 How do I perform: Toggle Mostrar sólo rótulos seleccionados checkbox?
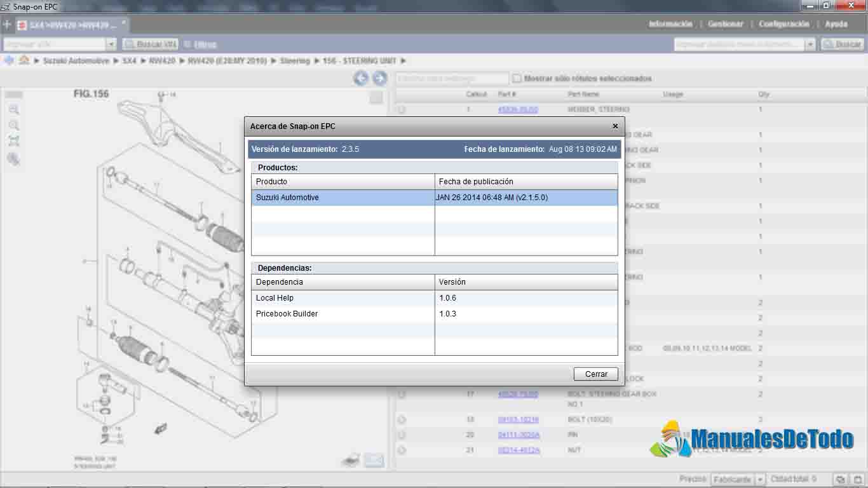tap(517, 79)
